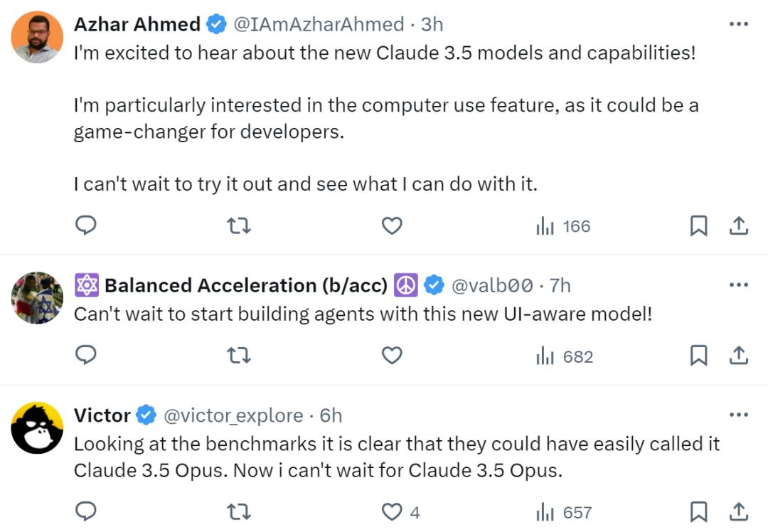Like the Balanced Acceleration tweet

point(392,356)
